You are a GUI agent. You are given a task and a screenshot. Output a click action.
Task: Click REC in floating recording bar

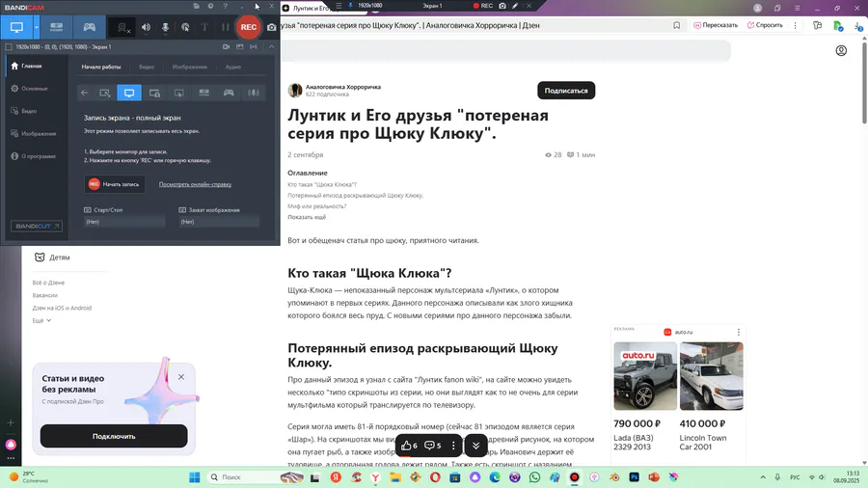[x=483, y=6]
